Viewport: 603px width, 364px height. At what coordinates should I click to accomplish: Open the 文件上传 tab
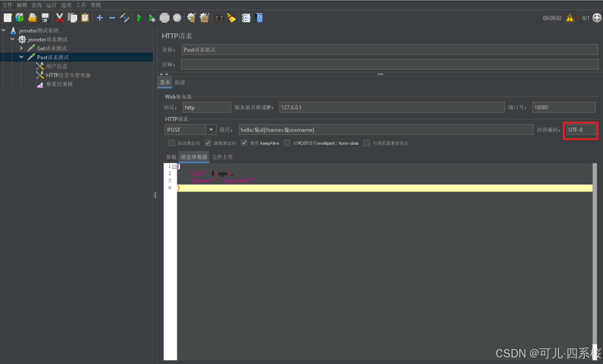pos(222,157)
